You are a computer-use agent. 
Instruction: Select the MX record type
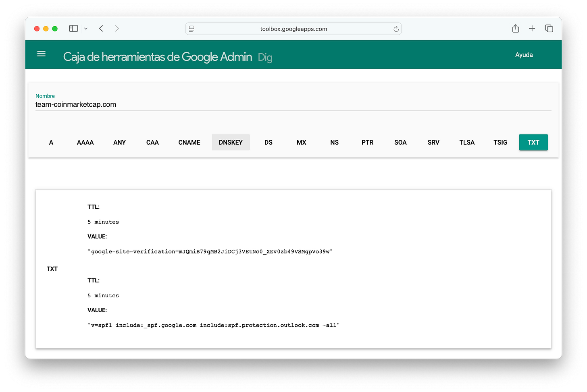point(302,142)
